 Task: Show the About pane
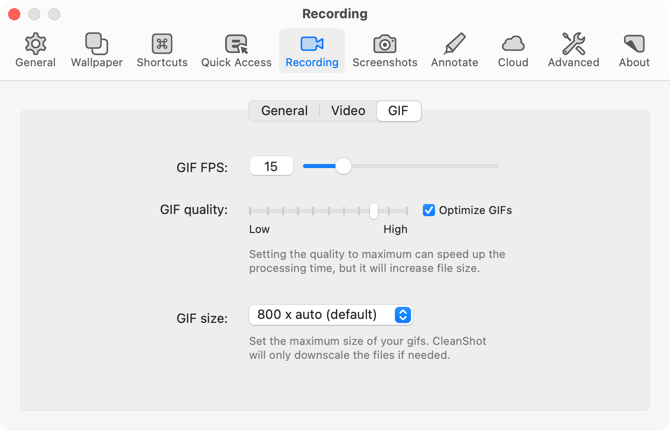[x=634, y=44]
